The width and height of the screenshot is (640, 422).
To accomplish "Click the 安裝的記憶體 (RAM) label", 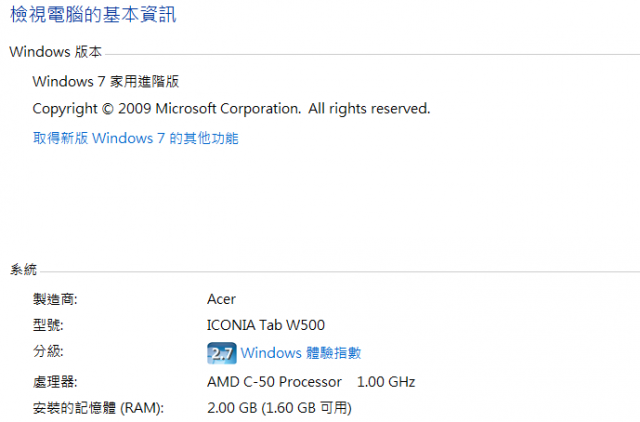I will 98,408.
